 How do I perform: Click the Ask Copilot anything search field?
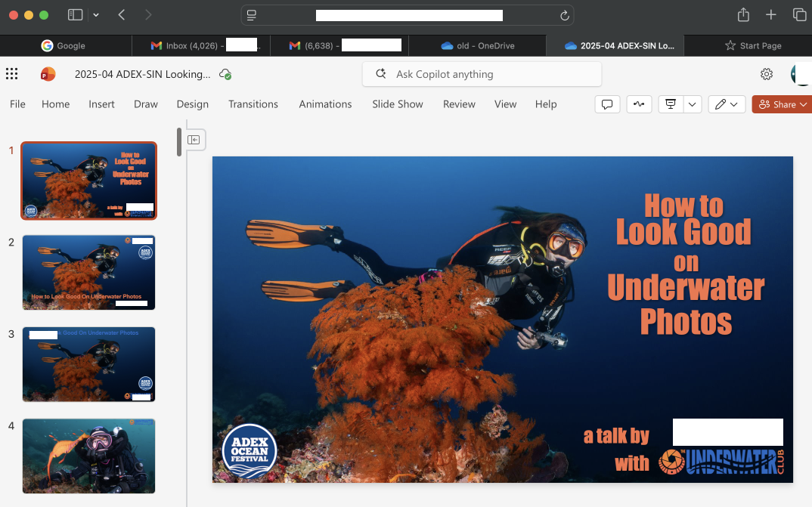point(482,74)
